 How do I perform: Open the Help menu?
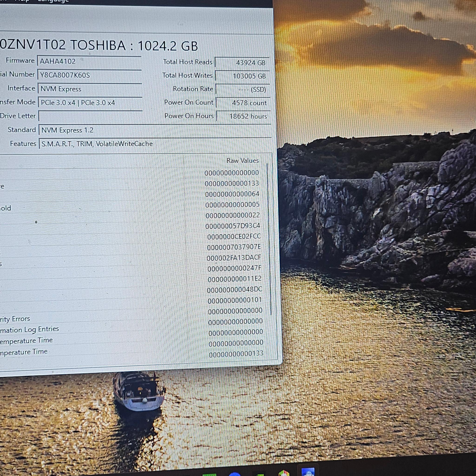tap(22, 1)
